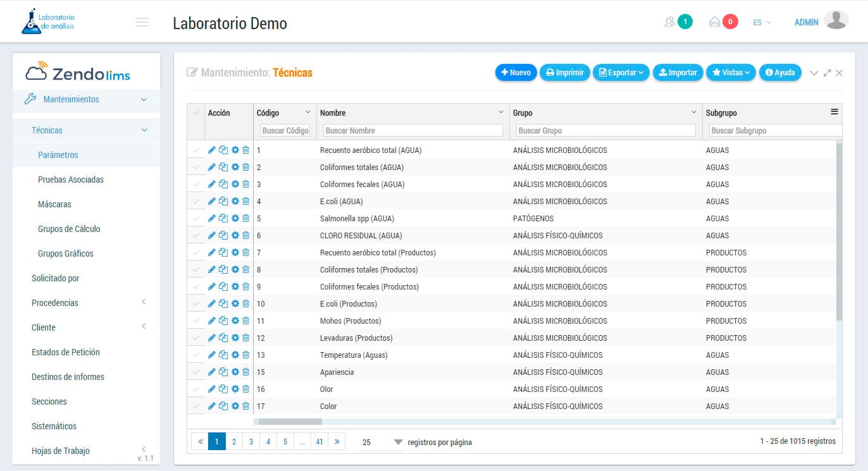The height and width of the screenshot is (471, 868).
Task: Delete row 8 Coliformes totales (Productos)
Action: pos(246,270)
